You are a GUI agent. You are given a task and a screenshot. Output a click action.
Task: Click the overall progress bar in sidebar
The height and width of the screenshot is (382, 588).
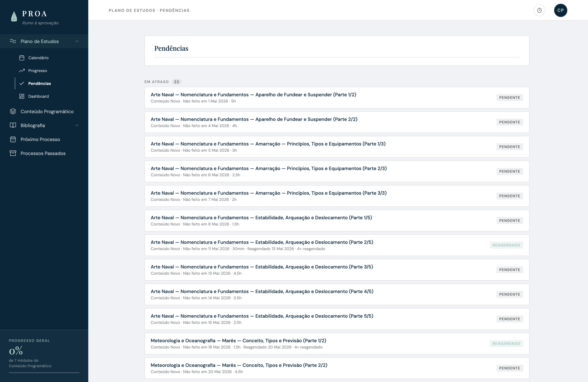[44, 372]
